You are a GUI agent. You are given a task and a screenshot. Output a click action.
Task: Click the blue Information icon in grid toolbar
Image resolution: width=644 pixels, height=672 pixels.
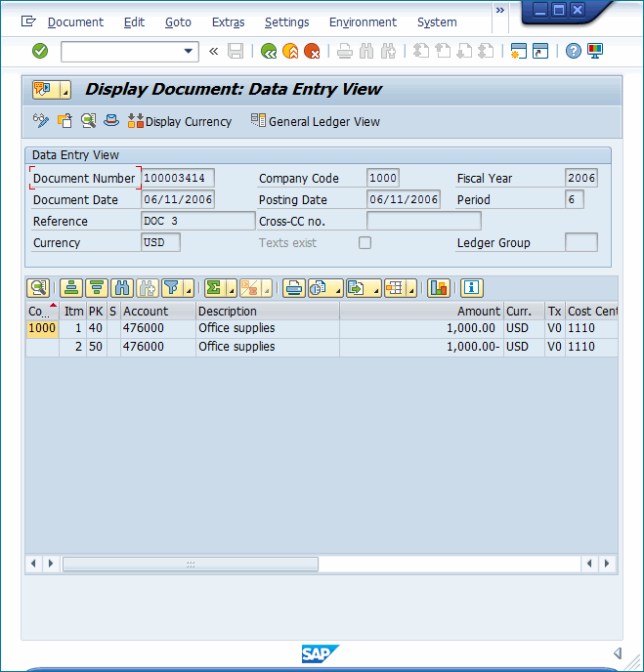click(x=472, y=288)
